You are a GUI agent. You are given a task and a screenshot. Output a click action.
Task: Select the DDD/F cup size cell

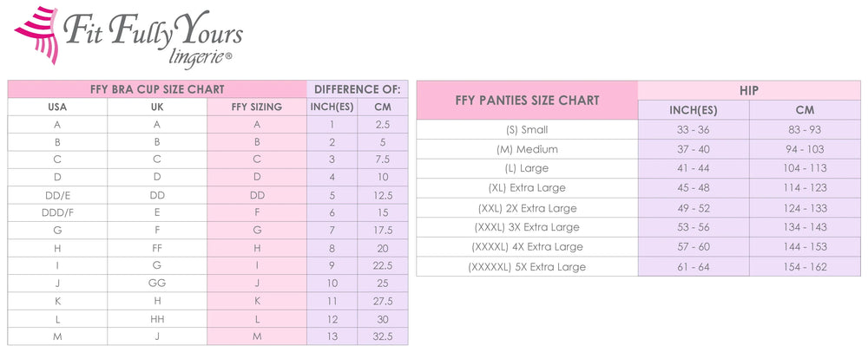point(57,212)
